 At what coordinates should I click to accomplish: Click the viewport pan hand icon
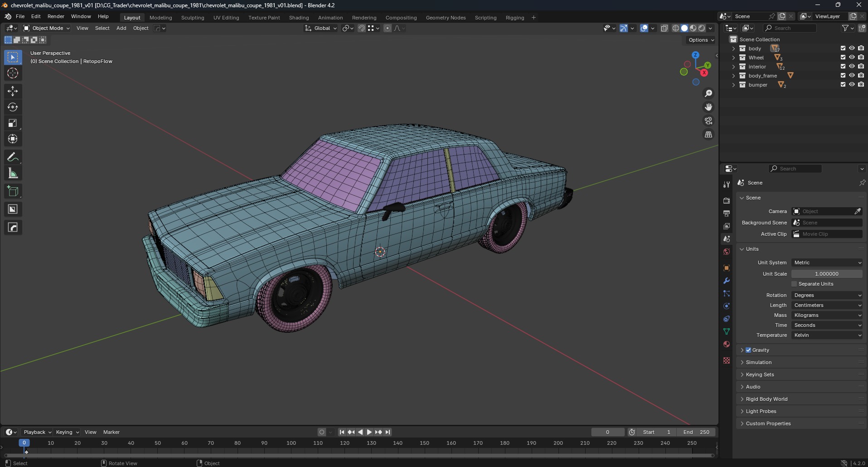708,107
